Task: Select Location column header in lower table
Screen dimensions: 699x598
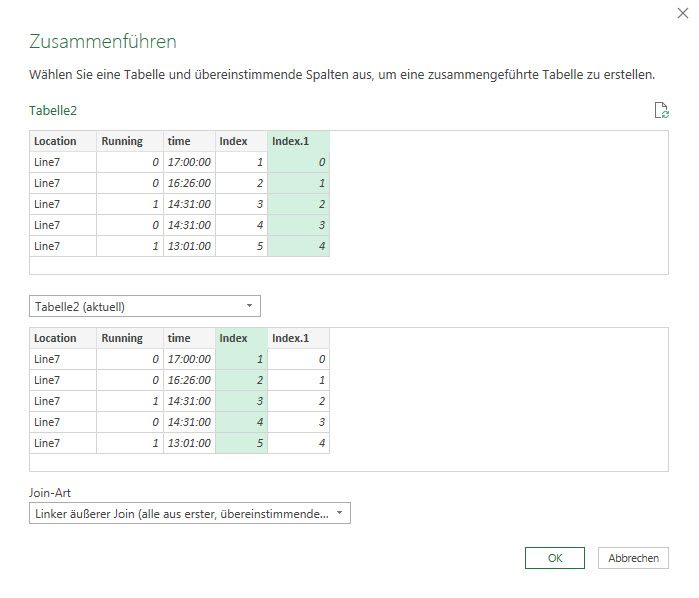Action: [x=63, y=338]
